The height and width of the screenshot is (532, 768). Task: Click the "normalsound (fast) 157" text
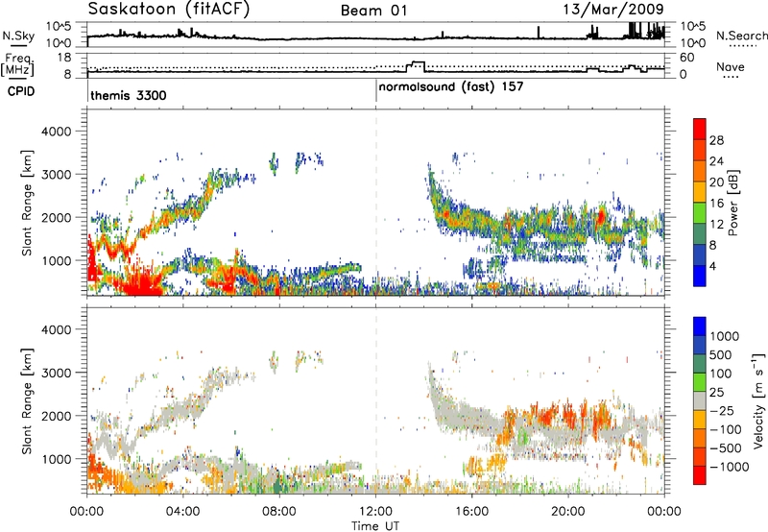451,87
